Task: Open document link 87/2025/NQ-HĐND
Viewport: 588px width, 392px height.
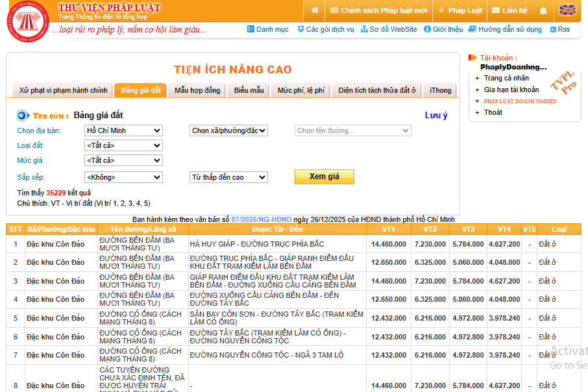Action: pyautogui.click(x=262, y=219)
